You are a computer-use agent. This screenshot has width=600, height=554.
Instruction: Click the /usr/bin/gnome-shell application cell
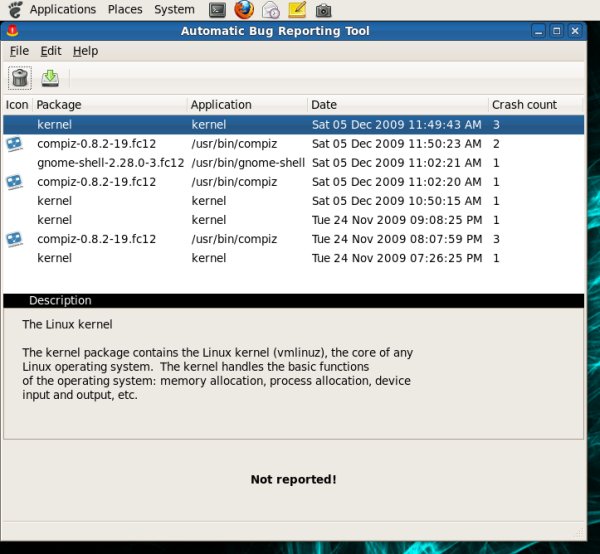click(x=248, y=163)
